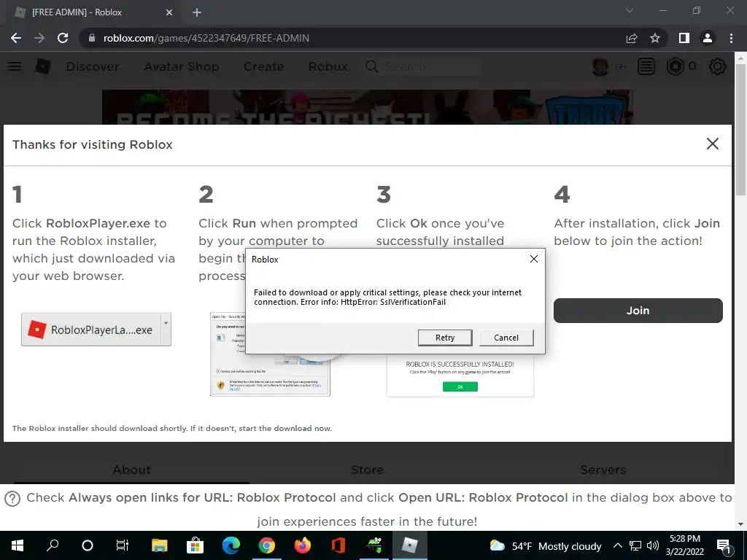Open the Avatar Shop page
Viewport: 747px width, 560px height.
click(x=182, y=66)
